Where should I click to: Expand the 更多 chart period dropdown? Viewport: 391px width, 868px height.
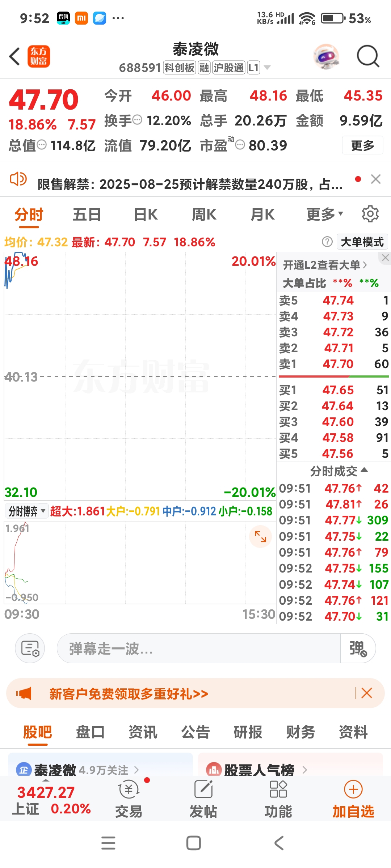[x=324, y=215]
